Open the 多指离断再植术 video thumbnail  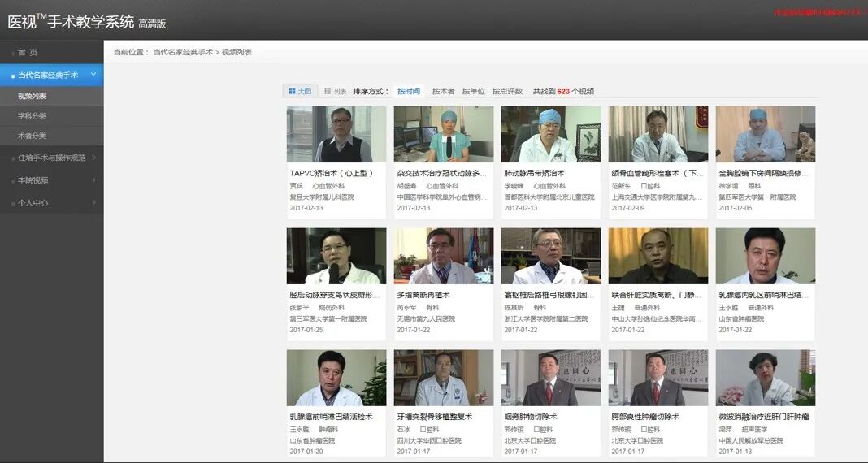[444, 256]
